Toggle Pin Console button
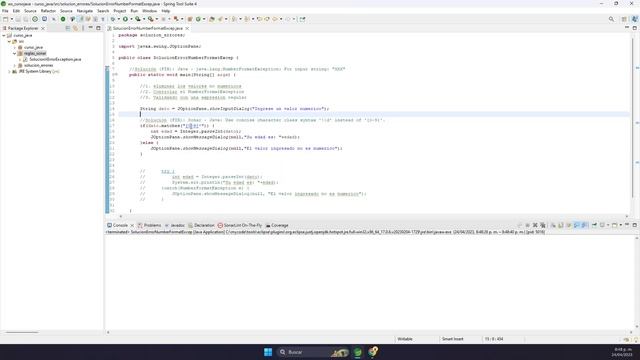The height and width of the screenshot is (360, 640). pos(594,225)
